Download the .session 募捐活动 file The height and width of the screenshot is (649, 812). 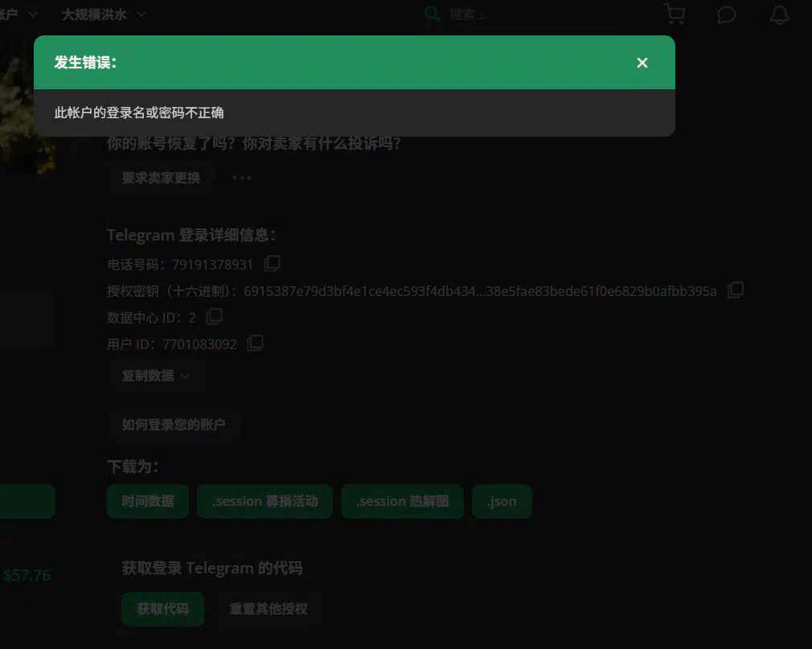(265, 501)
